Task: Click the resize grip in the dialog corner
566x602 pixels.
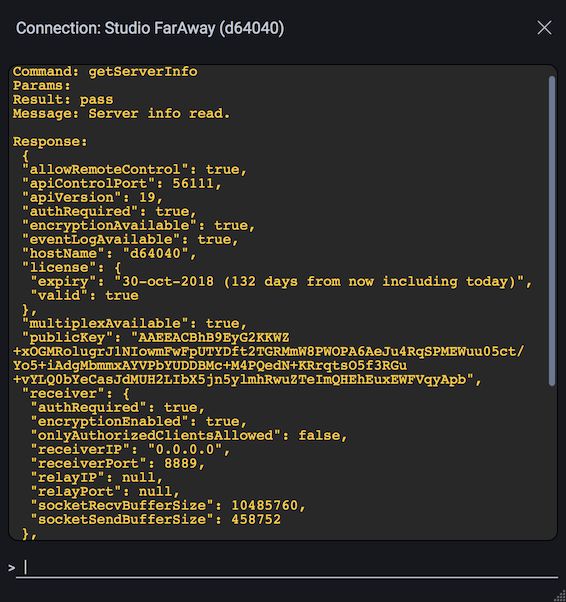Action: (560, 596)
